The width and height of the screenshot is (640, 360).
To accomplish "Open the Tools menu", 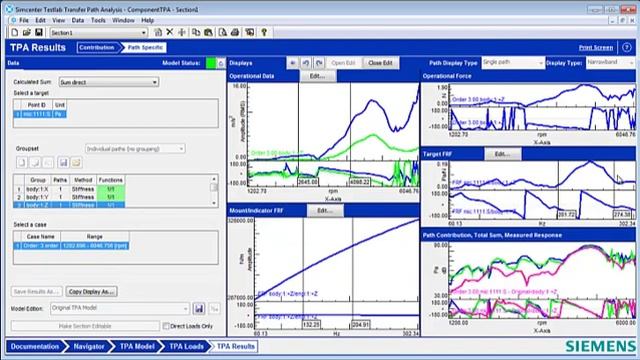I will 98,20.
